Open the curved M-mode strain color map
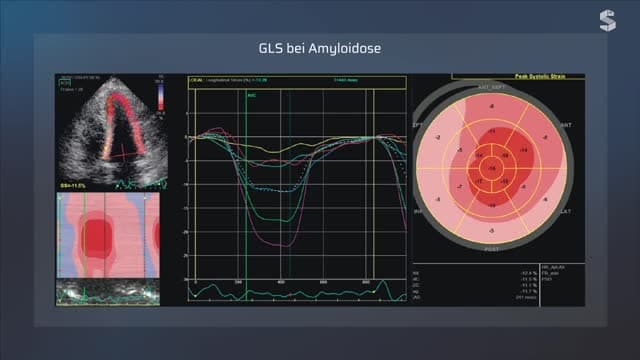This screenshot has height=360, width=640. coord(108,236)
